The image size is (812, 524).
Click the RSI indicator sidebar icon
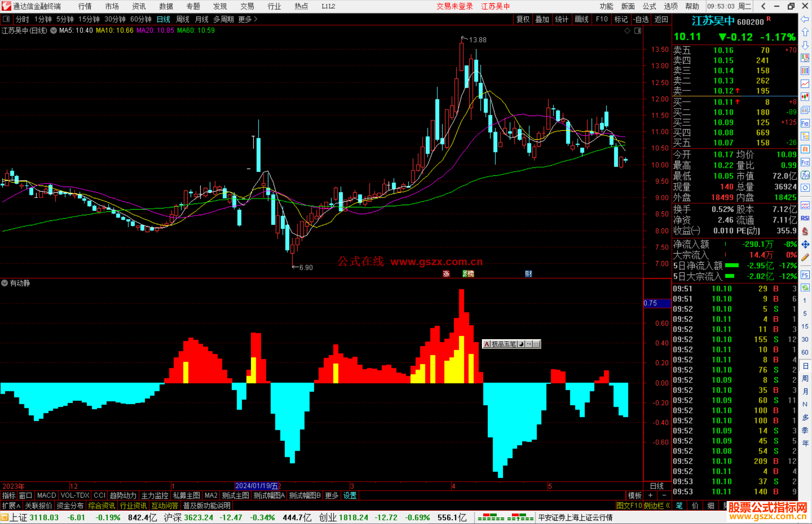pyautogui.click(x=805, y=218)
